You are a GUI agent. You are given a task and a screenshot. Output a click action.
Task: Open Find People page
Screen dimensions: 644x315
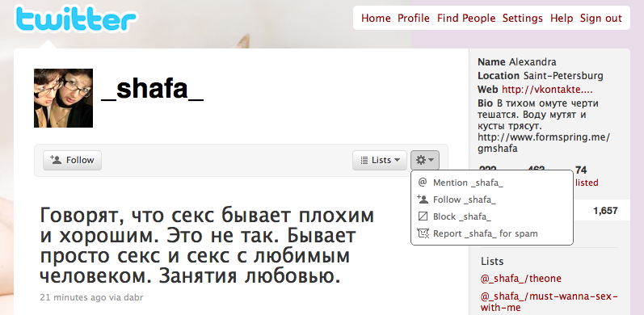(466, 18)
